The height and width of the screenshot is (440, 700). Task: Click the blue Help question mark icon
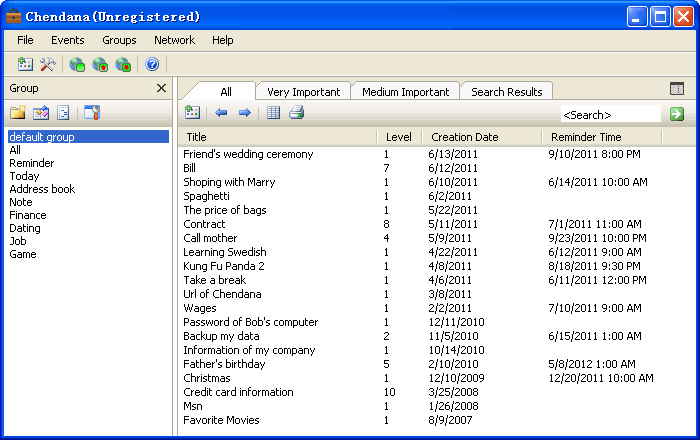(152, 65)
